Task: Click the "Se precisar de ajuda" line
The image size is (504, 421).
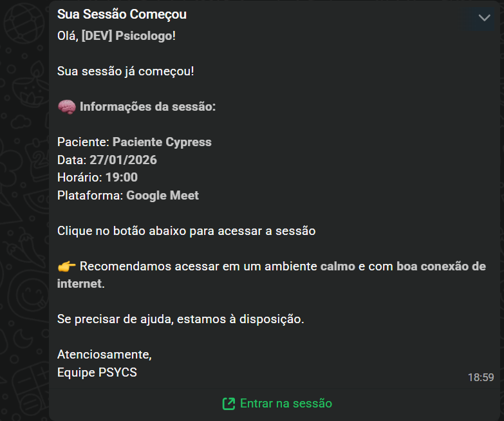Action: 180,319
